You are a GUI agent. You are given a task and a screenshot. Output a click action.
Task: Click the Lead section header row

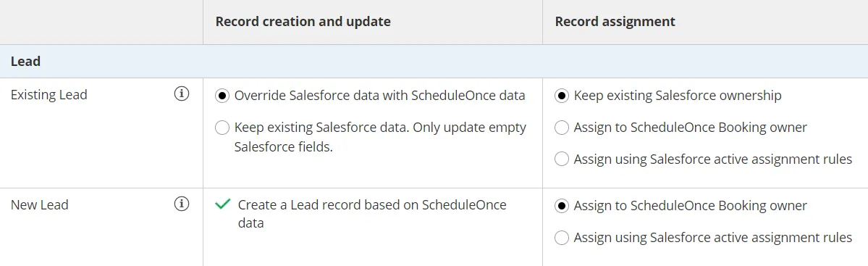434,61
